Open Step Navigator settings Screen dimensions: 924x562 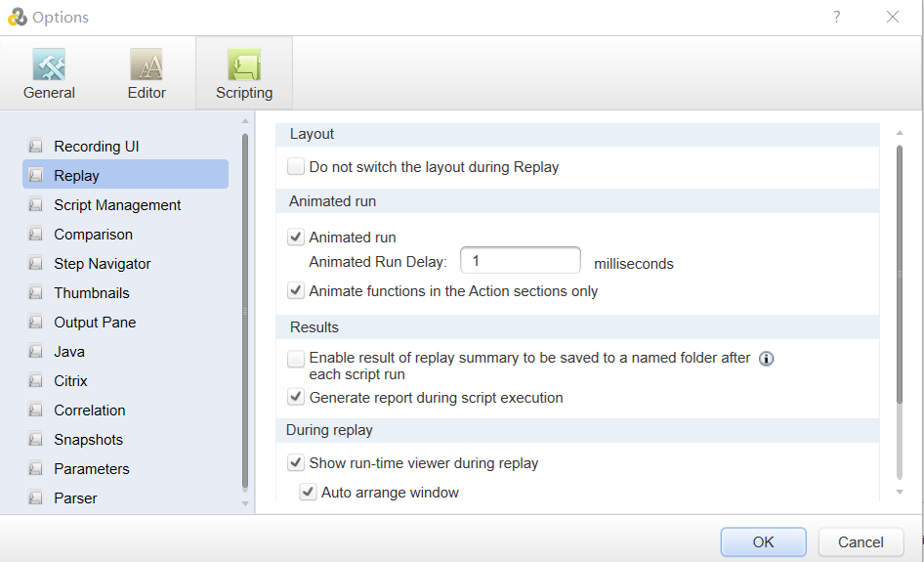pyautogui.click(x=126, y=263)
